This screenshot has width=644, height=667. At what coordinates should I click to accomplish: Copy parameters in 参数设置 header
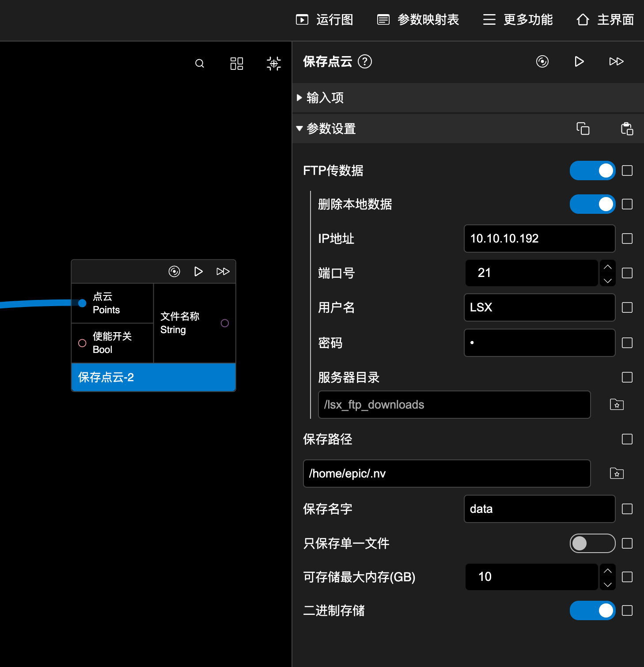click(x=583, y=129)
